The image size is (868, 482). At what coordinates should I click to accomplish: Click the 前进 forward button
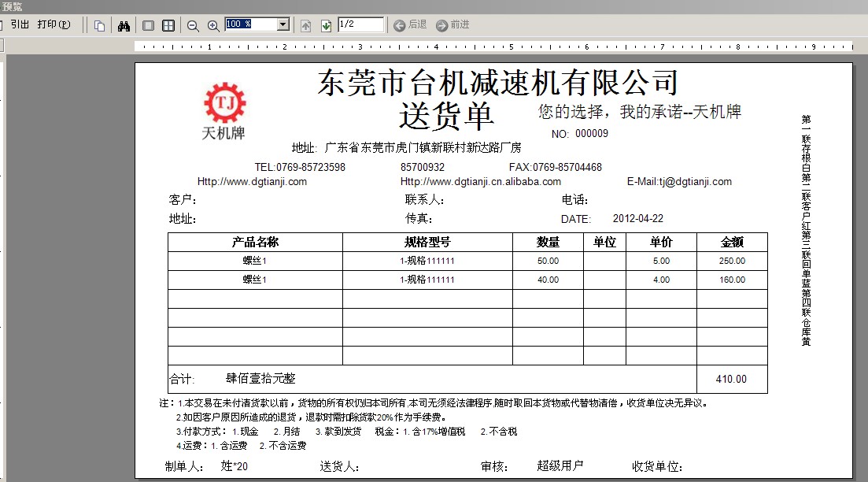click(x=452, y=25)
